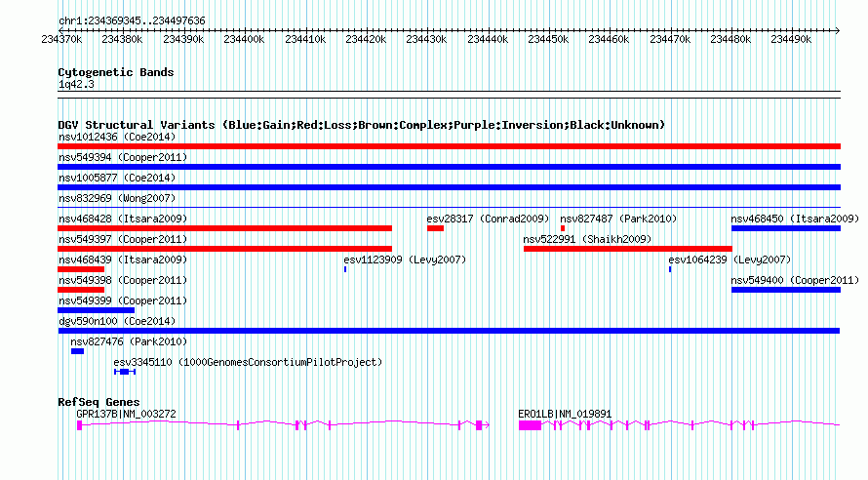This screenshot has height=480, width=868.
Task: Click the large ERO1LB NM_019891 terminal exon block
Action: (x=530, y=424)
